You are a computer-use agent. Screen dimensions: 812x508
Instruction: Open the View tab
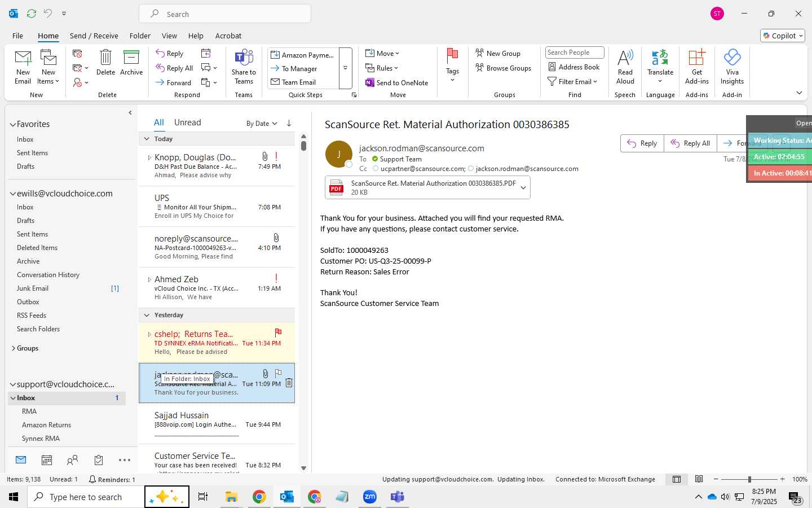[169, 36]
